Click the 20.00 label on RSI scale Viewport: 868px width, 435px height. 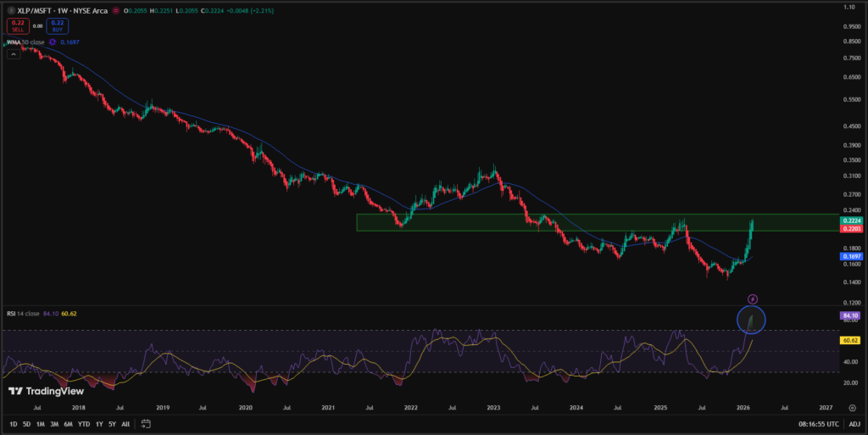click(x=850, y=383)
